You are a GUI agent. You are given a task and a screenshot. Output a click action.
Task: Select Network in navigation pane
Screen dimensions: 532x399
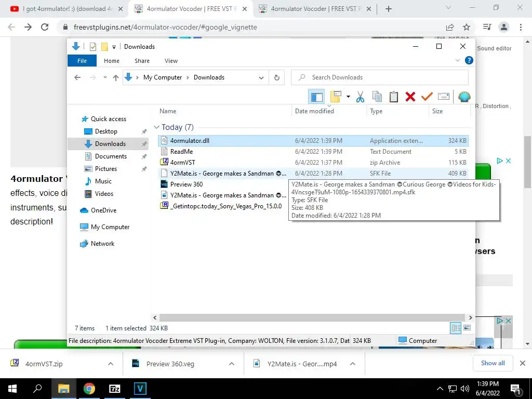tap(102, 244)
